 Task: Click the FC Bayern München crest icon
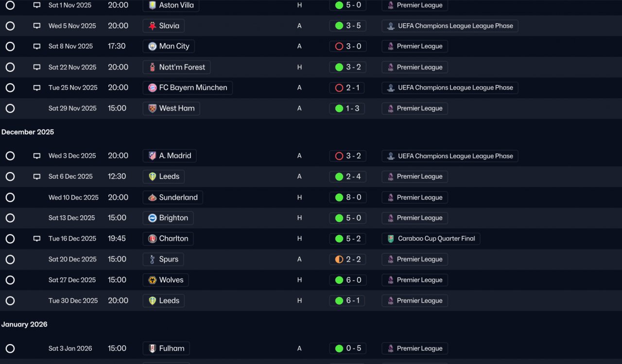pyautogui.click(x=153, y=88)
